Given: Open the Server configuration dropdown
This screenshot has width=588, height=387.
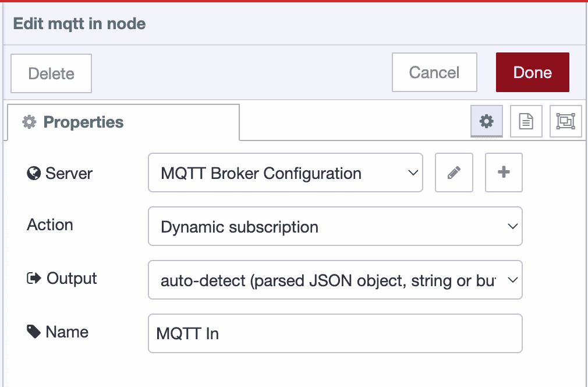Looking at the screenshot, I should click(x=285, y=173).
